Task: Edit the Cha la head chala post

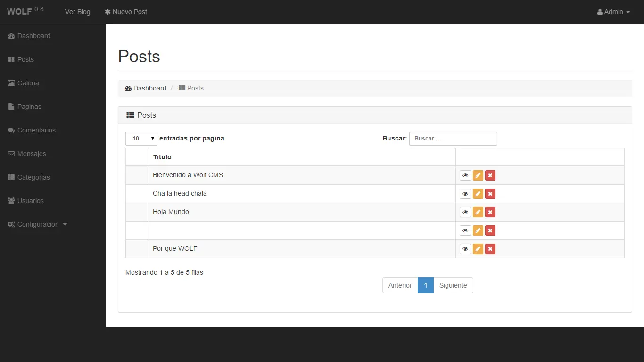Action: (x=478, y=194)
